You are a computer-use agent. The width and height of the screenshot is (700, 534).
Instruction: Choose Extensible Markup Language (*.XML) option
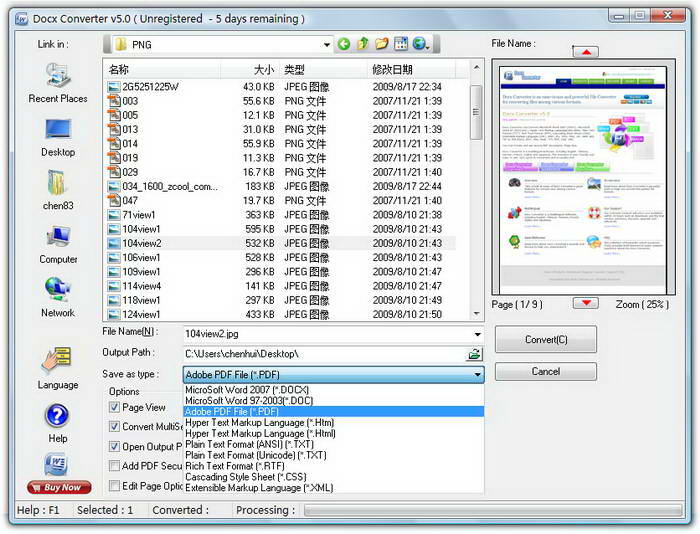(x=333, y=488)
